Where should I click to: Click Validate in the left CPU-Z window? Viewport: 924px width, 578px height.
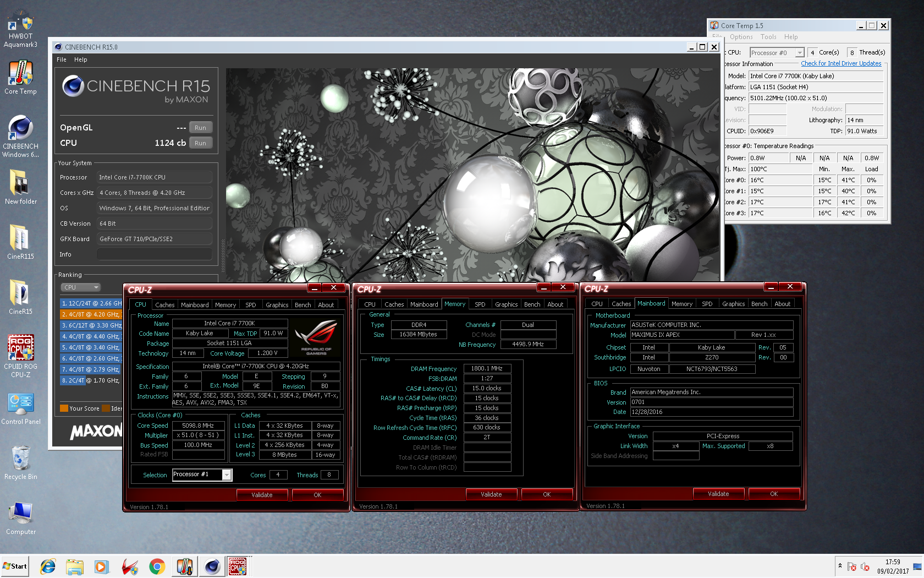[262, 495]
